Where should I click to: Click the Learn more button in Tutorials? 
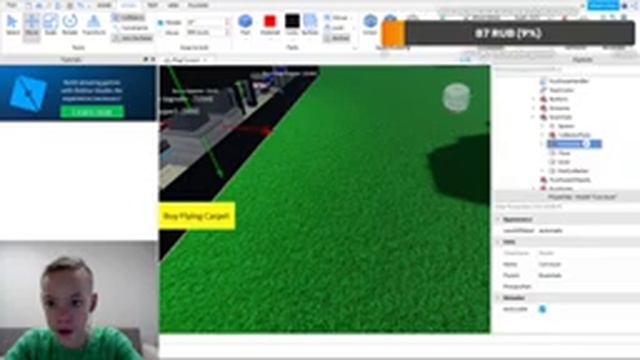(92, 111)
